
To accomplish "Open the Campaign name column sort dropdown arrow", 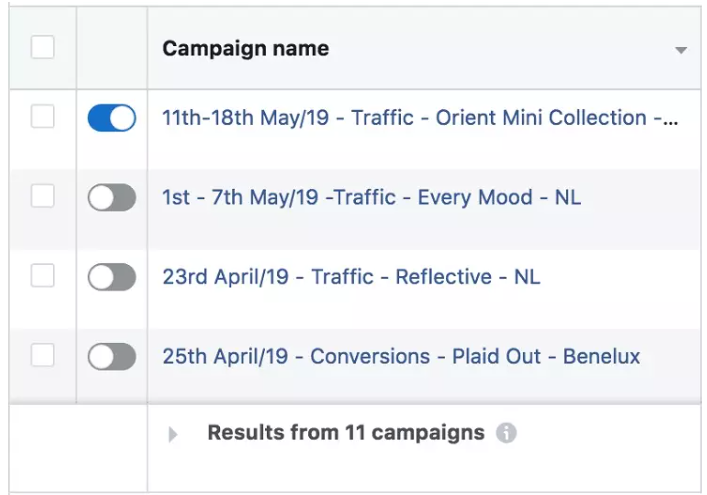I will (681, 50).
